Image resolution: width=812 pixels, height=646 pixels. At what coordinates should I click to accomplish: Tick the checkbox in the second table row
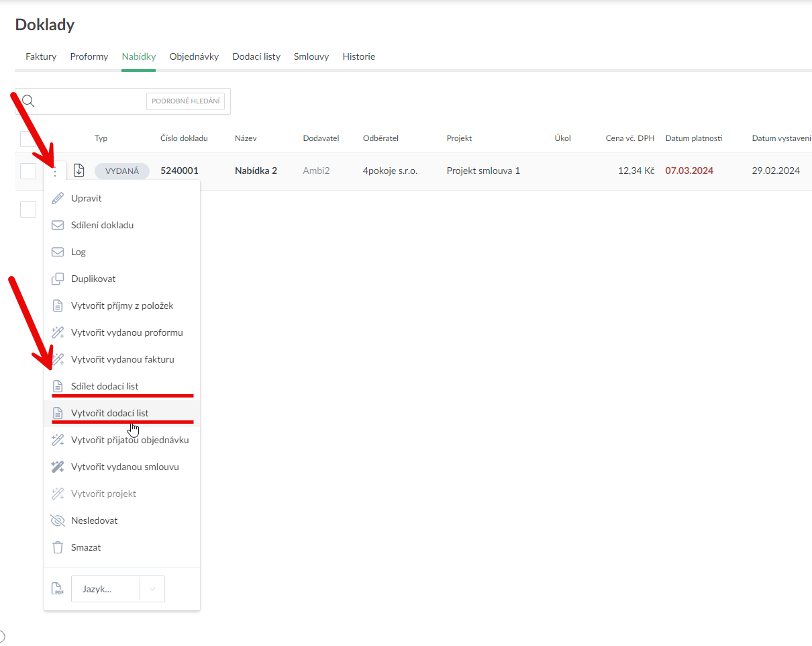[x=28, y=210]
